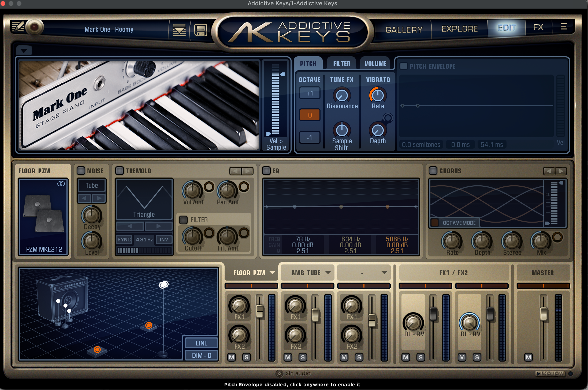Adjust the Floor PZM channel FX1 knob
The height and width of the screenshot is (390, 588).
[x=239, y=305]
